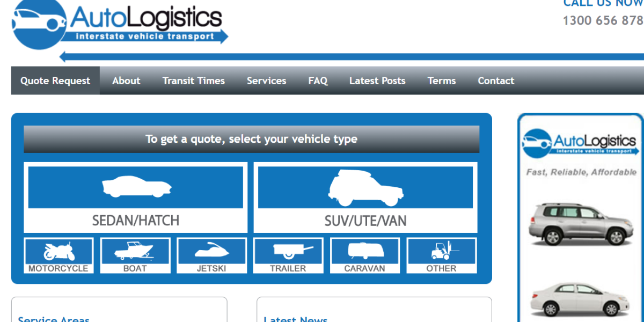The width and height of the screenshot is (644, 322).
Task: Open Transit Times from the navigation
Action: pyautogui.click(x=194, y=80)
